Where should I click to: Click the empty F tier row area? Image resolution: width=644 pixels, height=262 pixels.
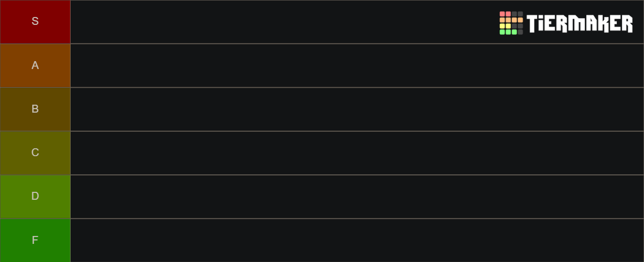click(357, 240)
